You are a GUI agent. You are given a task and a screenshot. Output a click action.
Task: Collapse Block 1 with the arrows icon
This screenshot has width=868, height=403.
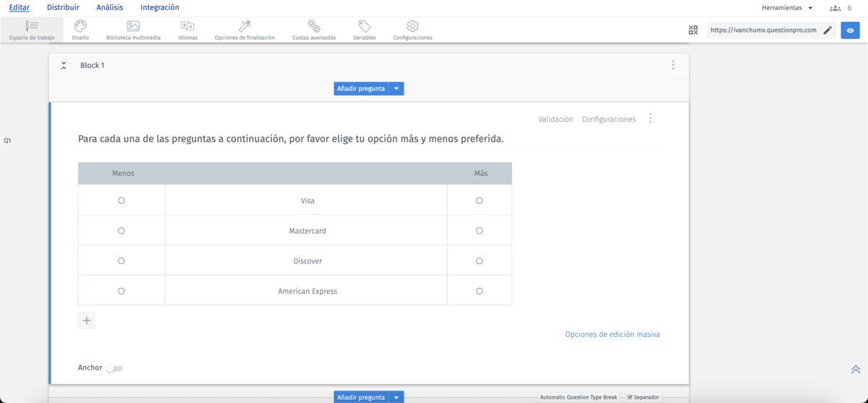64,65
